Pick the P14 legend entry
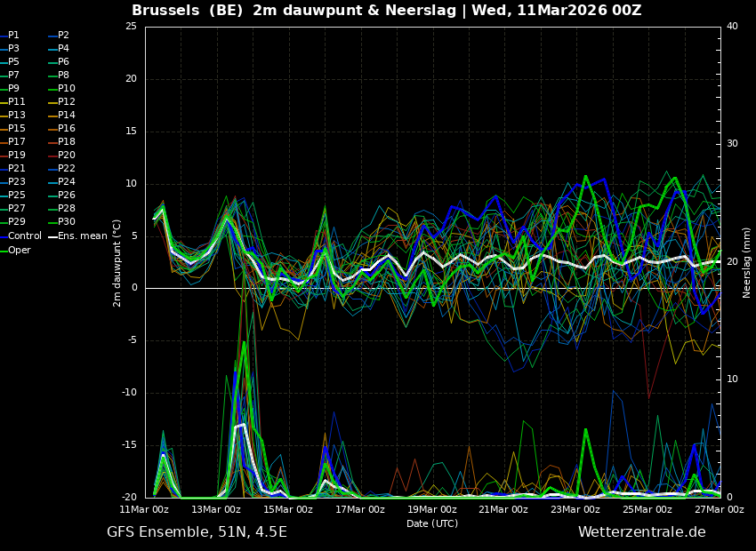The height and width of the screenshot is (551, 756). (x=61, y=116)
